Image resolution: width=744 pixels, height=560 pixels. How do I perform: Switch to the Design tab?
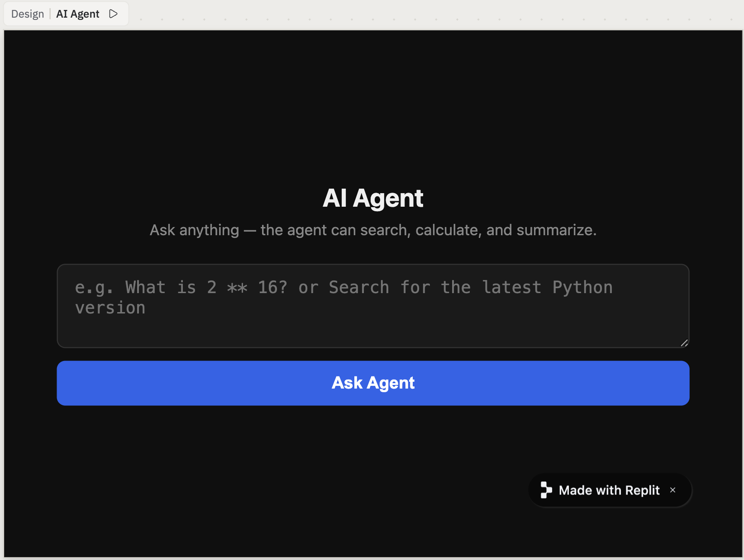(x=27, y=14)
